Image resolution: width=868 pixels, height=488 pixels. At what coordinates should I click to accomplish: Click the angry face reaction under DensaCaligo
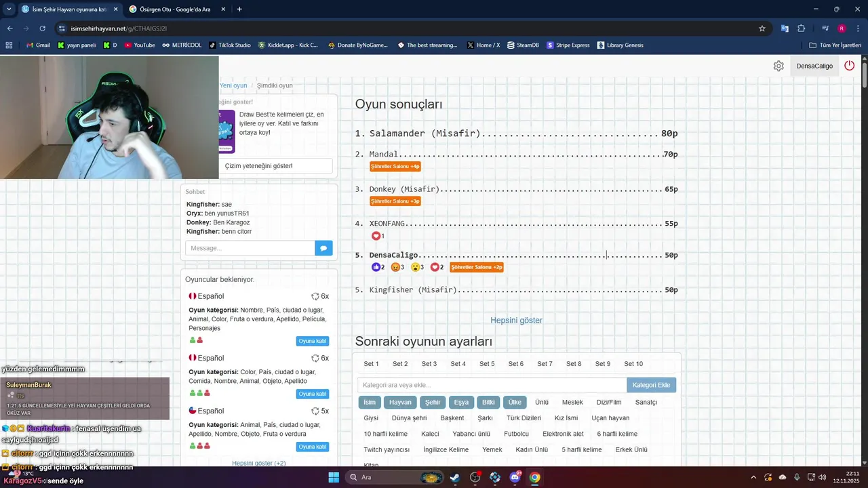pos(395,267)
